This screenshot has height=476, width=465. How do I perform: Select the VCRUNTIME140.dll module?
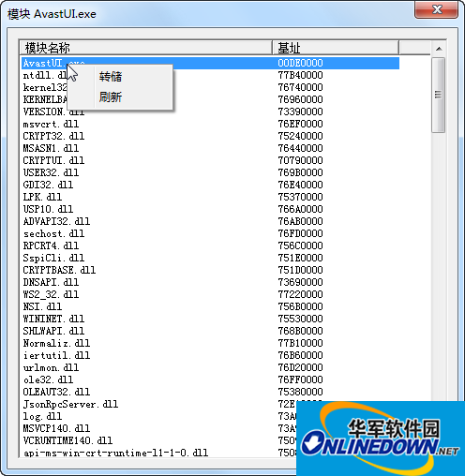pos(67,440)
